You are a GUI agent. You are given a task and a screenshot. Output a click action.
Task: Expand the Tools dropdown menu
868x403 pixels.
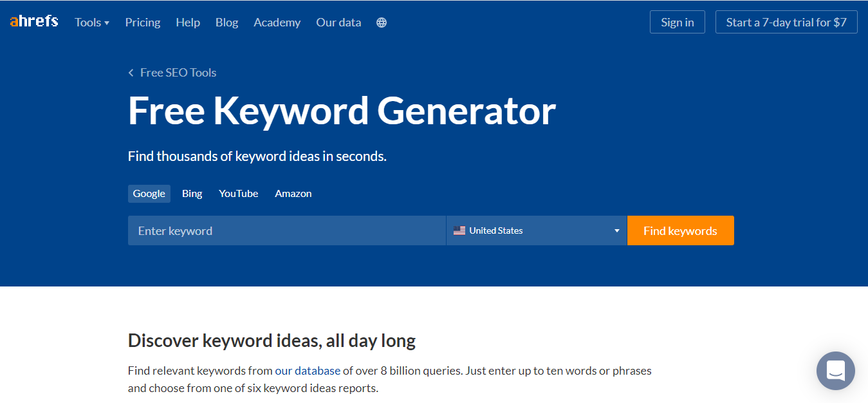(92, 23)
